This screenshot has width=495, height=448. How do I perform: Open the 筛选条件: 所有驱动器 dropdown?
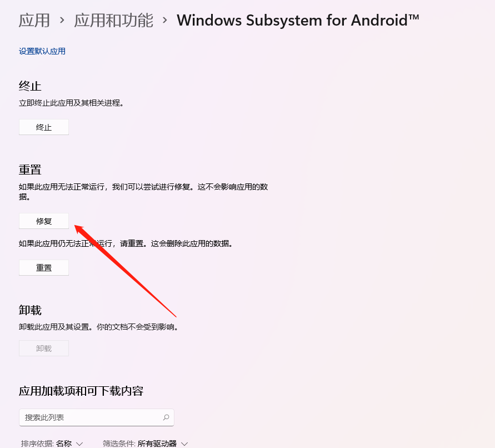(145, 444)
